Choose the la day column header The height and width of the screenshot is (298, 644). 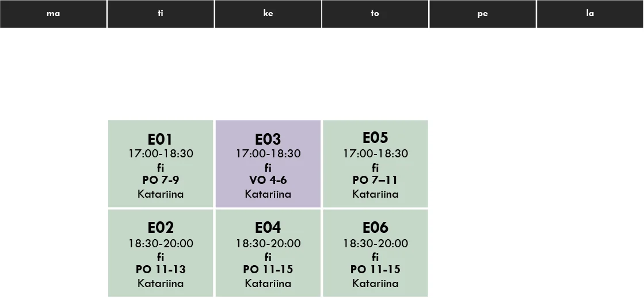[x=590, y=14]
